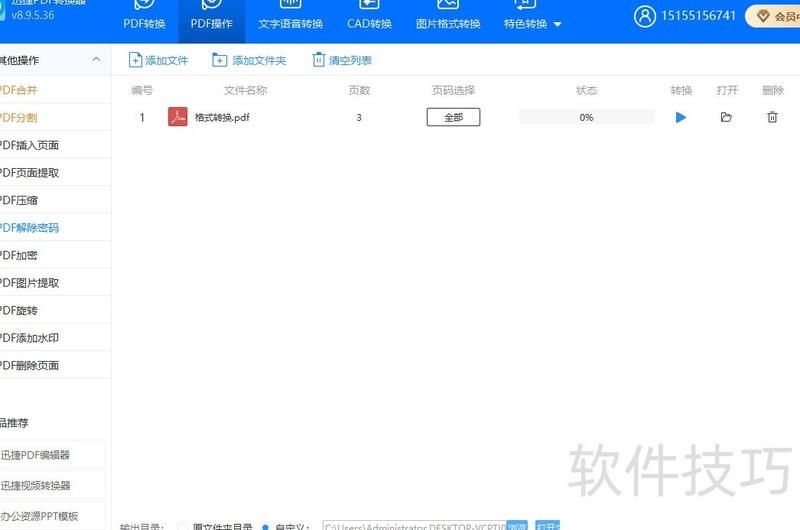Screen dimensions: 800x530
Task: Select PDF加密 in sidebar
Action: click(54, 255)
